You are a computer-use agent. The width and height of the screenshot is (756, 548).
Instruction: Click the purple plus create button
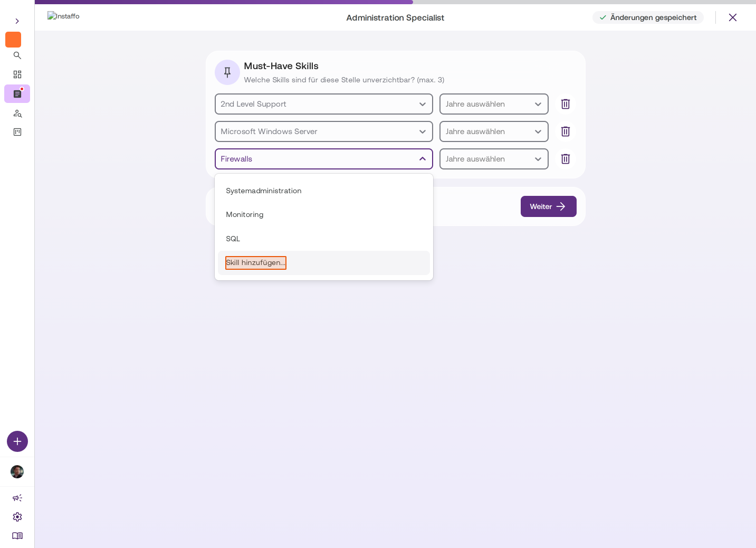click(x=17, y=441)
